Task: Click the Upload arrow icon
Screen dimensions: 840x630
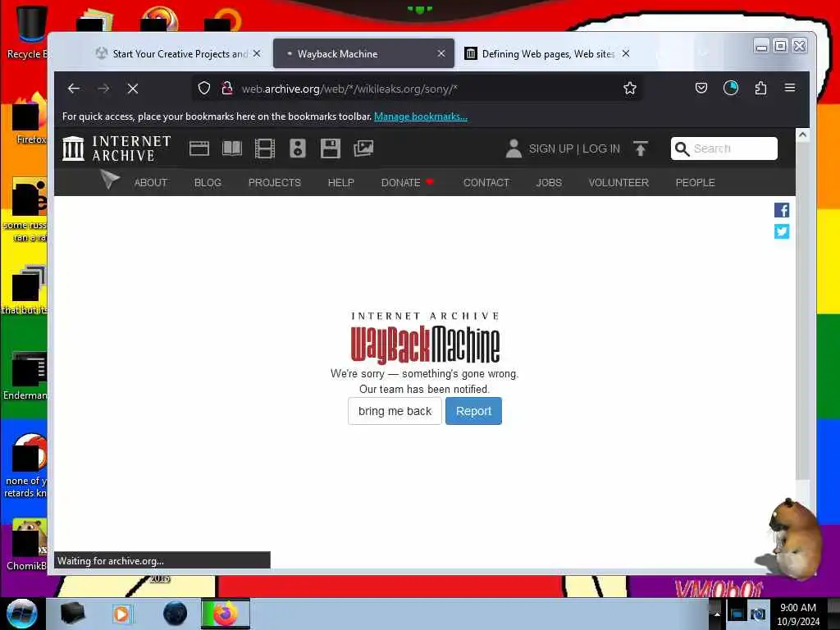Action: (640, 148)
